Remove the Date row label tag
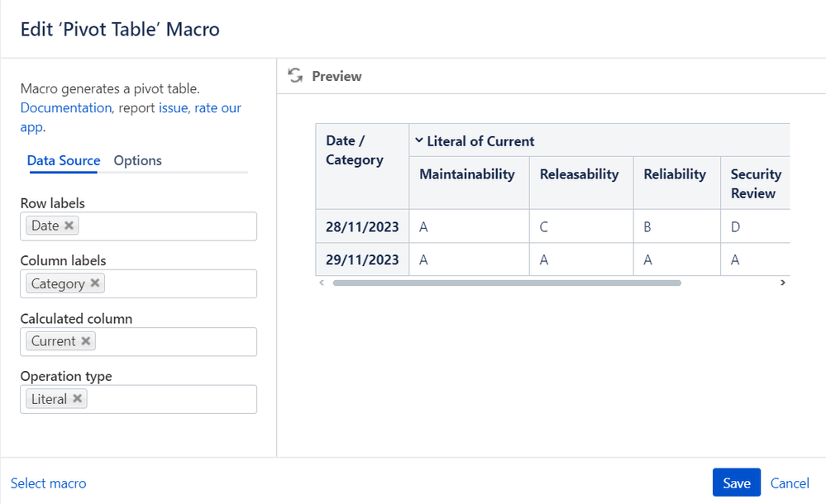The image size is (826, 504). pos(69,226)
